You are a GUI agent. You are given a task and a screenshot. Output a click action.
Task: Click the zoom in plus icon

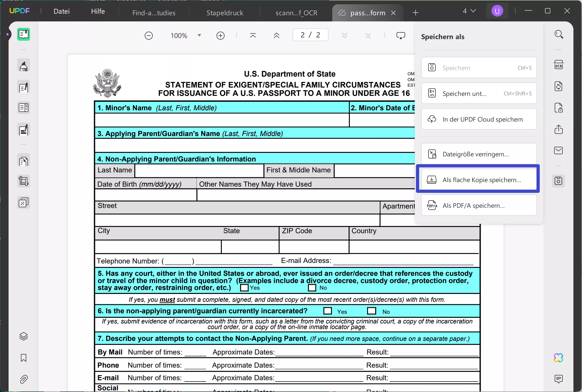(x=220, y=36)
